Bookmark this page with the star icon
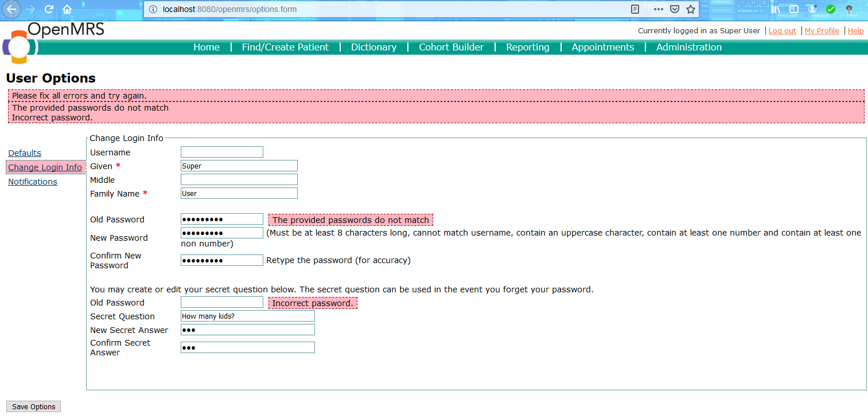The height and width of the screenshot is (419, 868). [x=691, y=9]
